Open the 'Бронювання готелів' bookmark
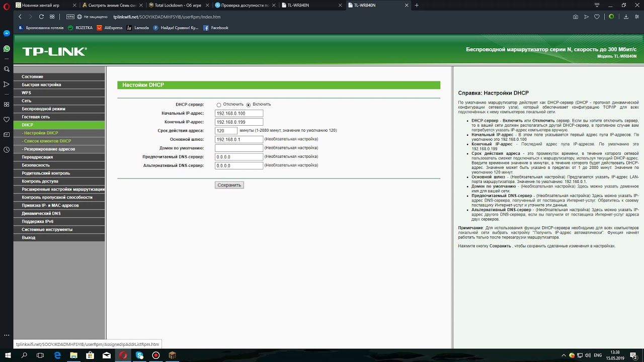644x362 pixels. coord(41,28)
